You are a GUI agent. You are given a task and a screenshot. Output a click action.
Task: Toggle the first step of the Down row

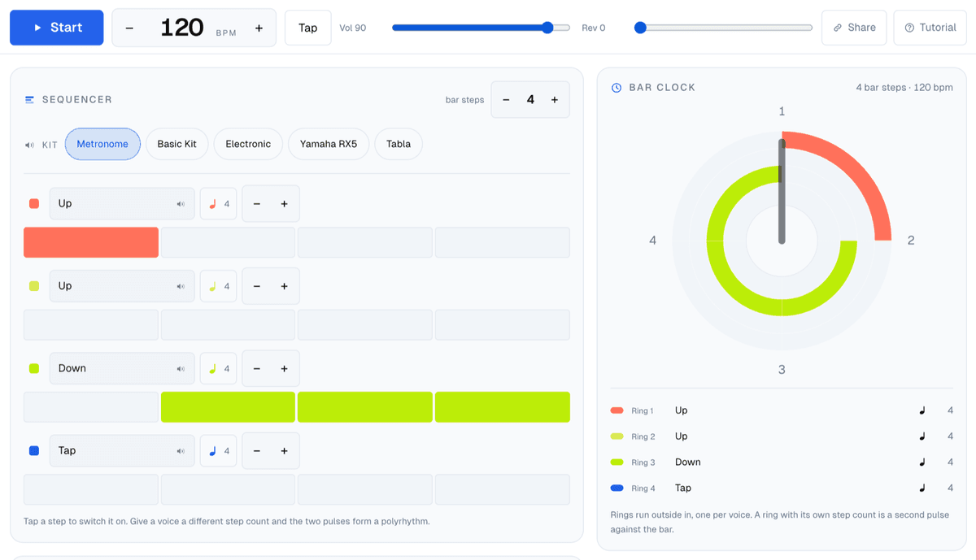(91, 407)
